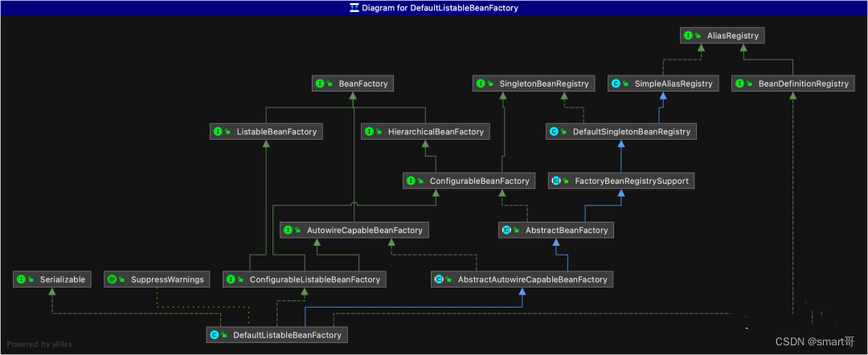868x355 pixels.
Task: Click the diagram icon in the title bar
Action: click(354, 8)
